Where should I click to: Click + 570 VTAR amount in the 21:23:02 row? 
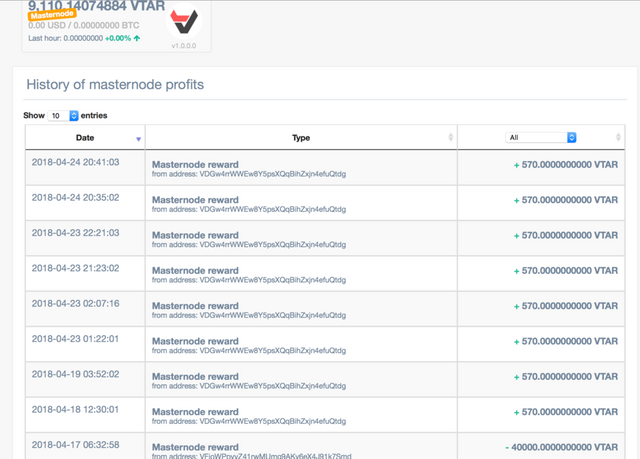[566, 271]
